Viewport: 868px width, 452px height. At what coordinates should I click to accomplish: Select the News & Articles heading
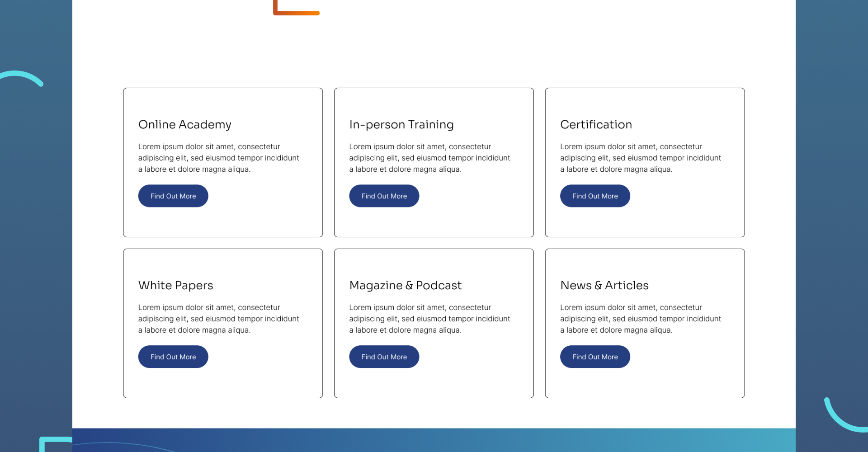point(604,286)
